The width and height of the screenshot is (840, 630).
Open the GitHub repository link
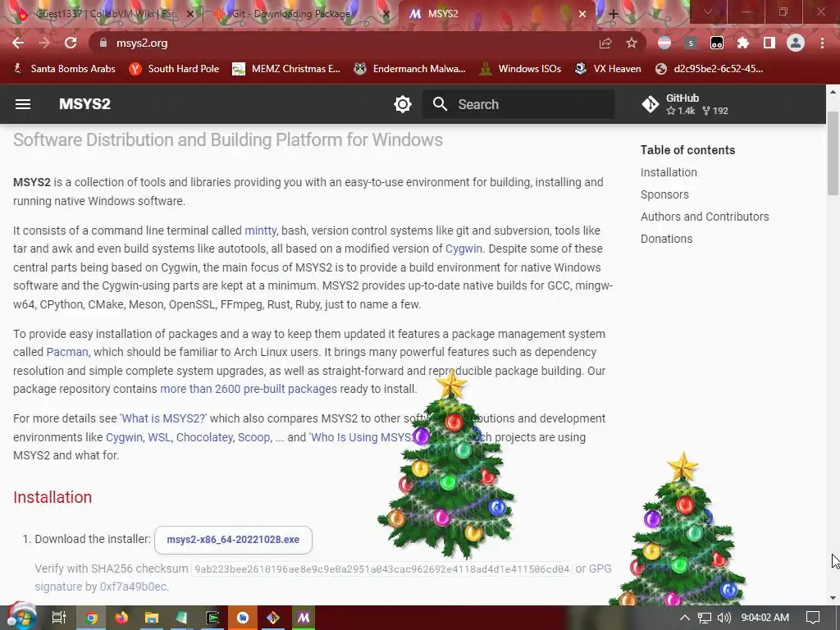click(x=685, y=104)
